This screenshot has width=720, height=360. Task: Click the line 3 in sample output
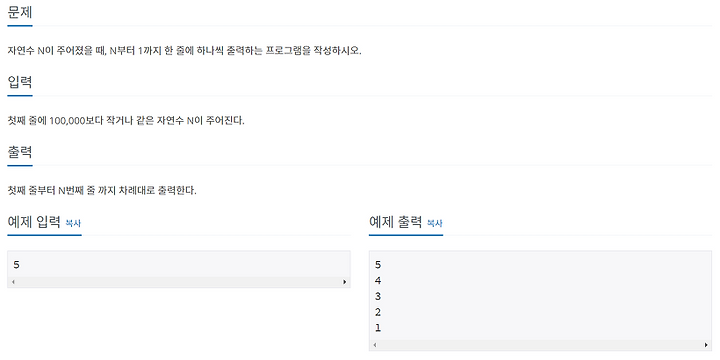[x=378, y=296]
